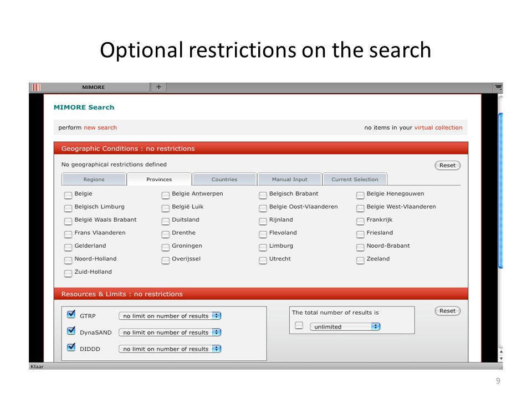Check the België Luik checkbox

point(166,208)
